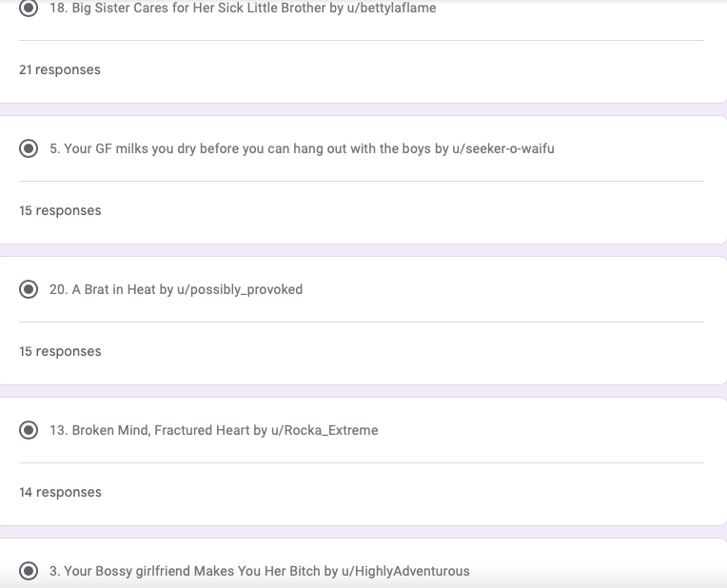Click the divider line above "14 responses"
This screenshot has width=727, height=588.
coord(362,463)
